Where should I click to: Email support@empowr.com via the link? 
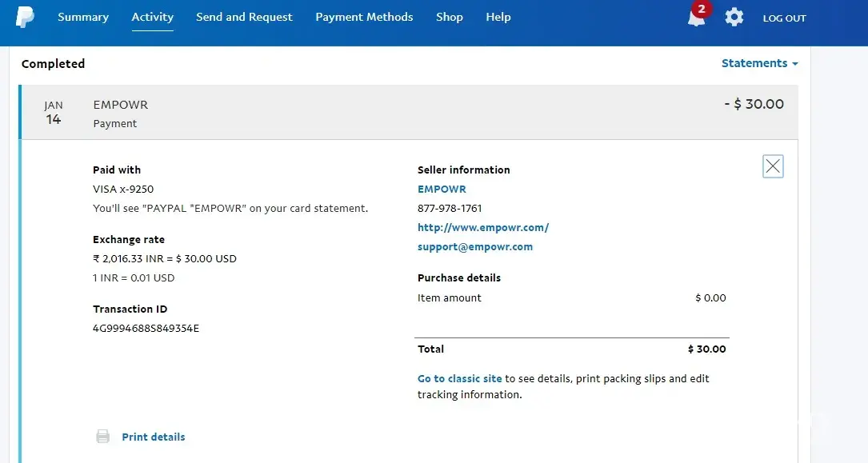click(x=475, y=247)
